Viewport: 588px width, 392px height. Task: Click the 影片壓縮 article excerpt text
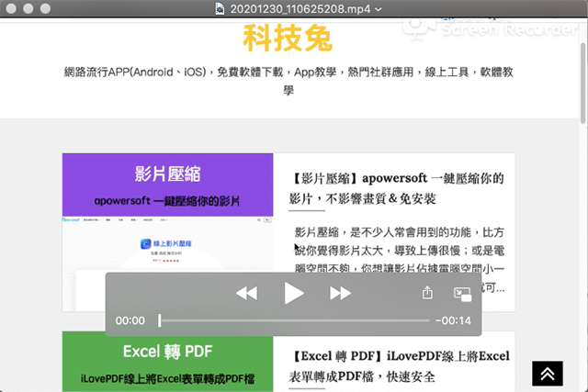click(x=400, y=259)
